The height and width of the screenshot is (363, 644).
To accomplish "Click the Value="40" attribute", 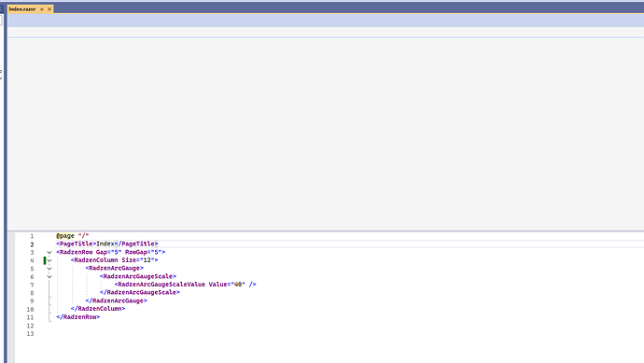I will coord(227,285).
